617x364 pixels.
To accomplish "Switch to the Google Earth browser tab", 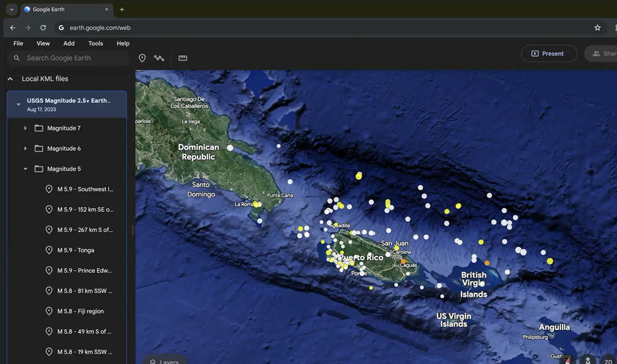I will 66,9.
